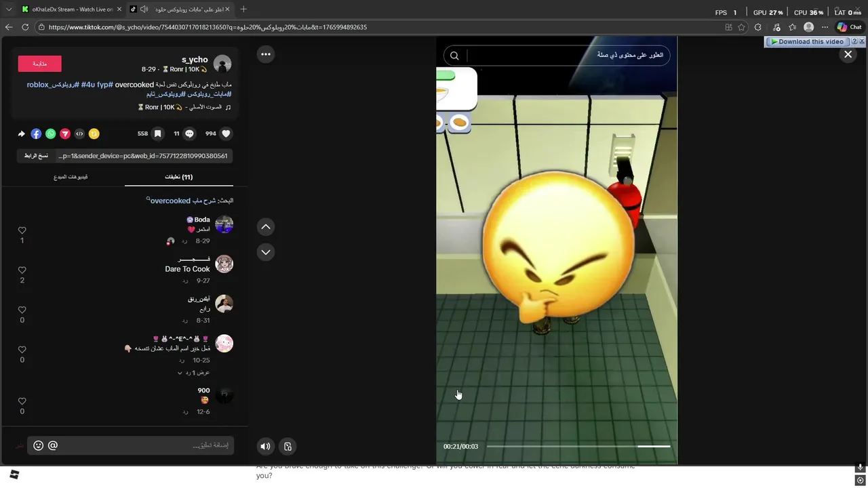Like the 'Dare To Cook' comment
The height and width of the screenshot is (488, 868).
pos(22,270)
